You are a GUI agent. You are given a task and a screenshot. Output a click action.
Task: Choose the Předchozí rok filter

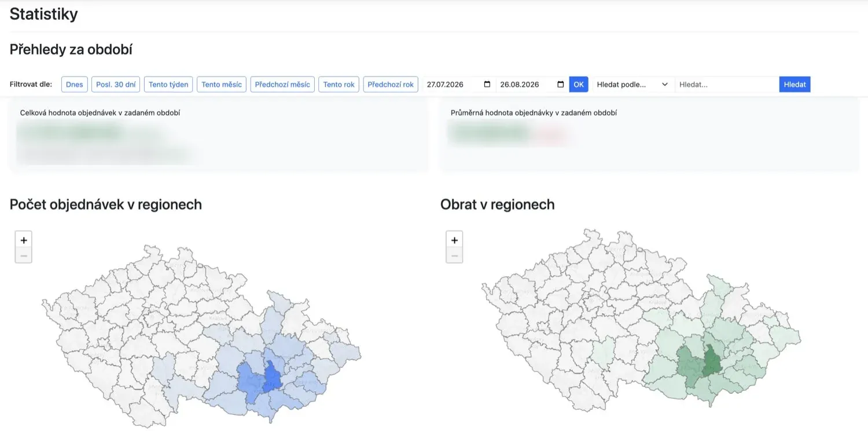[391, 85]
